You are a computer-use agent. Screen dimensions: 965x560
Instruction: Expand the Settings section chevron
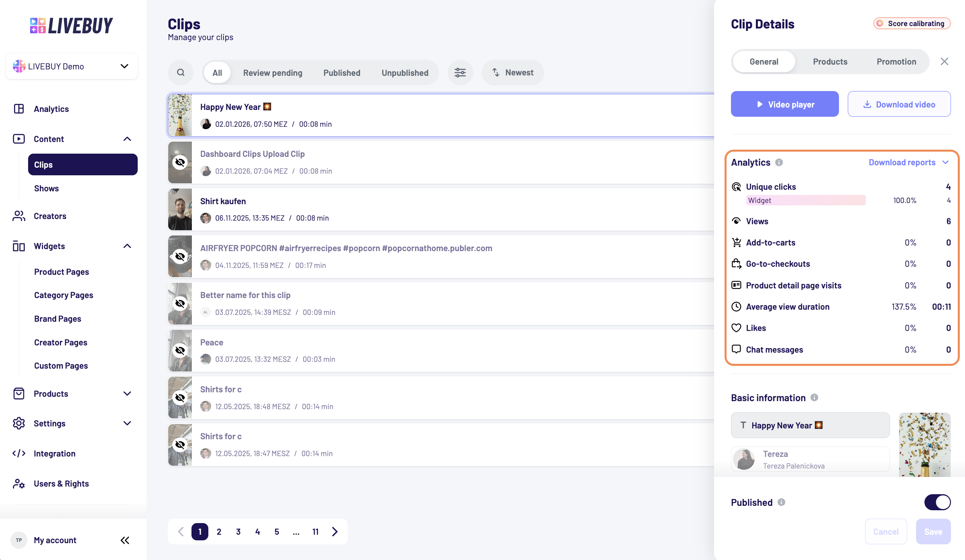pyautogui.click(x=127, y=423)
